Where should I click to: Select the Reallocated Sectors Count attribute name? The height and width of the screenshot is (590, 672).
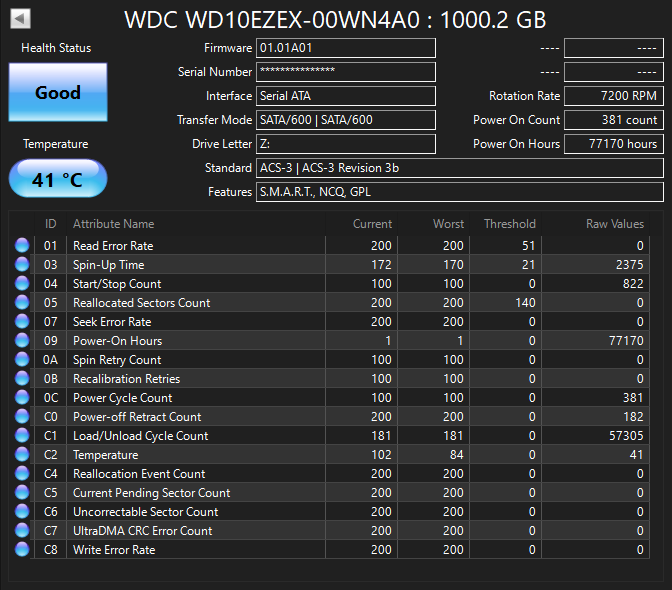click(x=141, y=303)
